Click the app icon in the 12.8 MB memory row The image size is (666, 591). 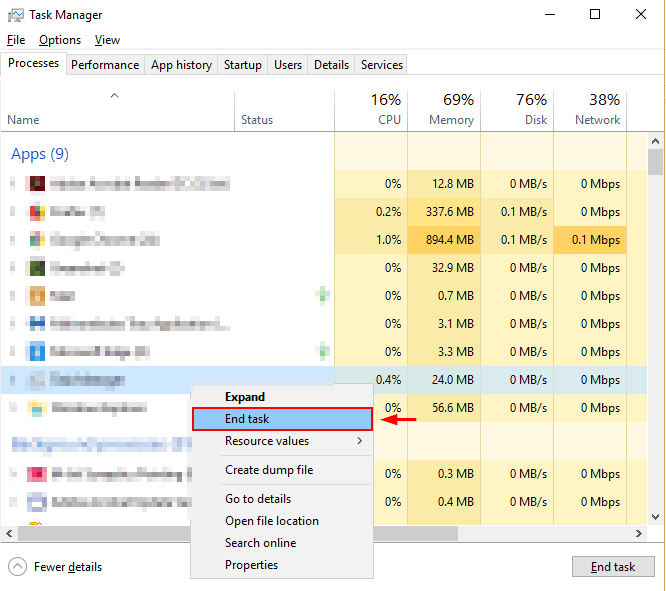click(x=37, y=184)
